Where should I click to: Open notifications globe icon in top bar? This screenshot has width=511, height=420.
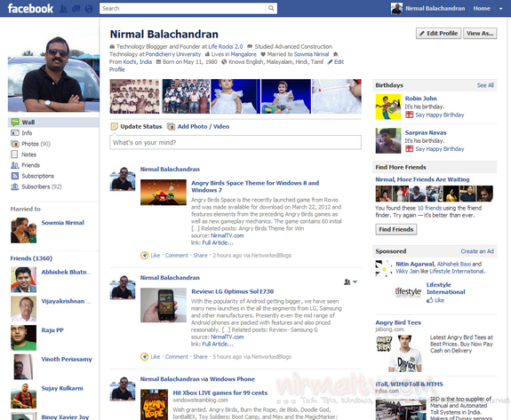click(89, 9)
